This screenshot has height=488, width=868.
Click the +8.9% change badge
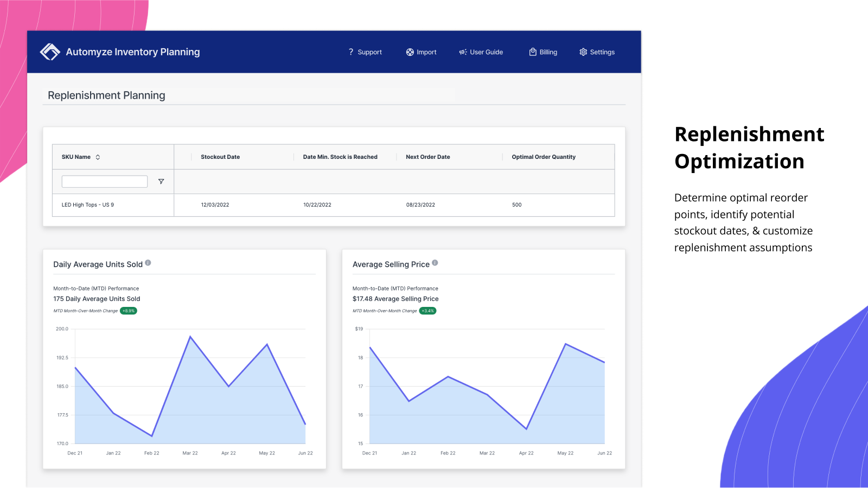129,311
